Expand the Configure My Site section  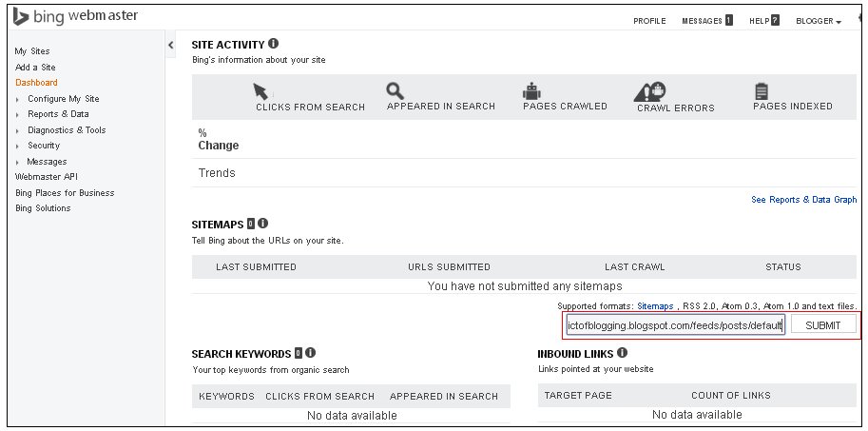click(x=18, y=100)
